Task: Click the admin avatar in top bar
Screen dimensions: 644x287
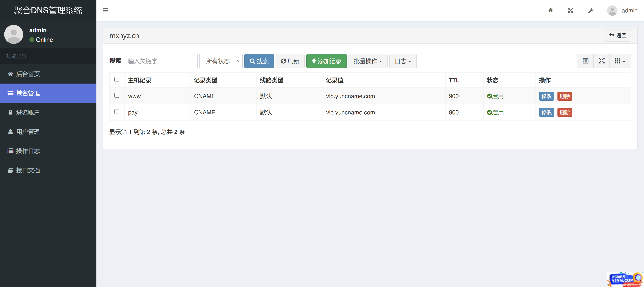Action: point(612,11)
